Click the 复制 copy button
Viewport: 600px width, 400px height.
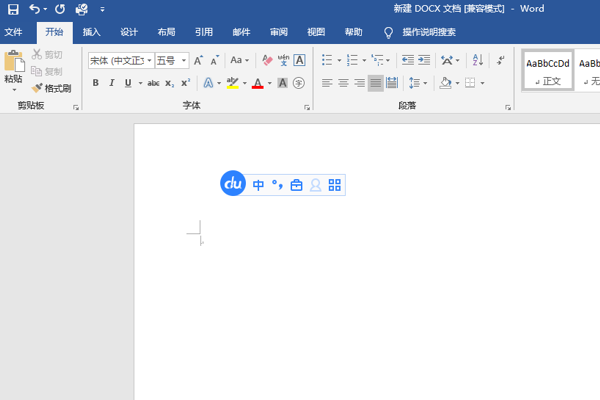click(47, 72)
